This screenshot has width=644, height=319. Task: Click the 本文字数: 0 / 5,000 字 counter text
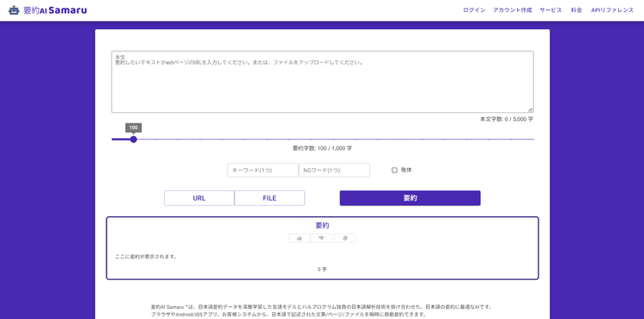pos(507,119)
